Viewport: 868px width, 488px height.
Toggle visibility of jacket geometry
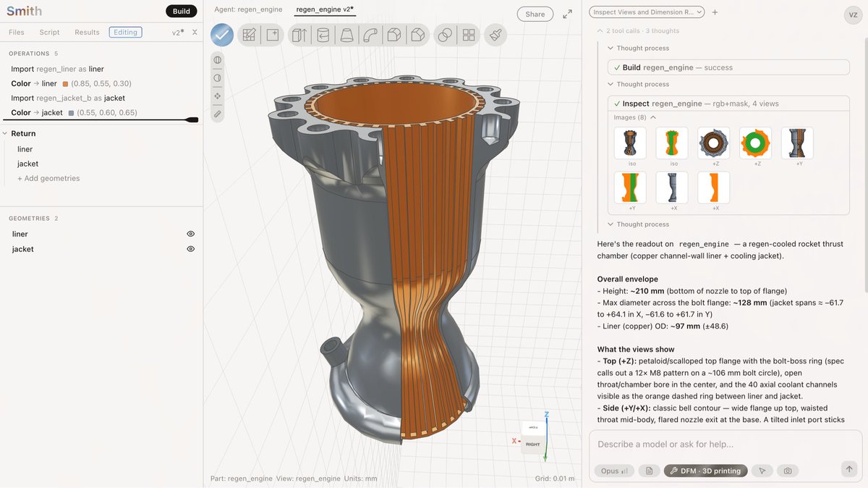point(191,249)
